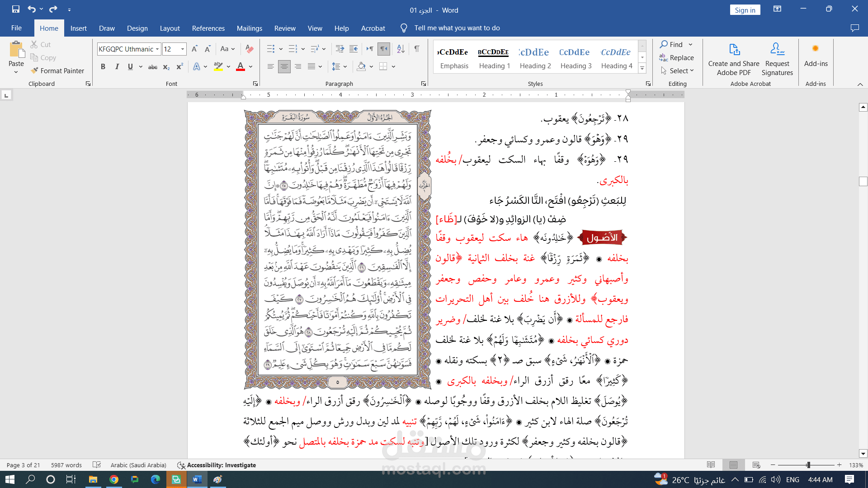Click the Superscript icon
Screen dimensions: 868x488
coord(179,67)
